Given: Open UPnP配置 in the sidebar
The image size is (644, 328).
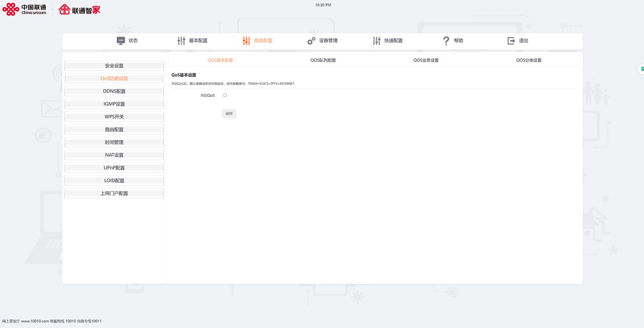Looking at the screenshot, I should [114, 168].
